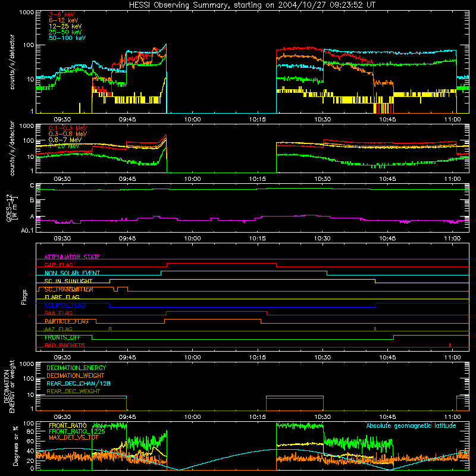Screen dimensions: 476x476
Task: Select the '50-100 keV' legend label
Action: [67, 38]
